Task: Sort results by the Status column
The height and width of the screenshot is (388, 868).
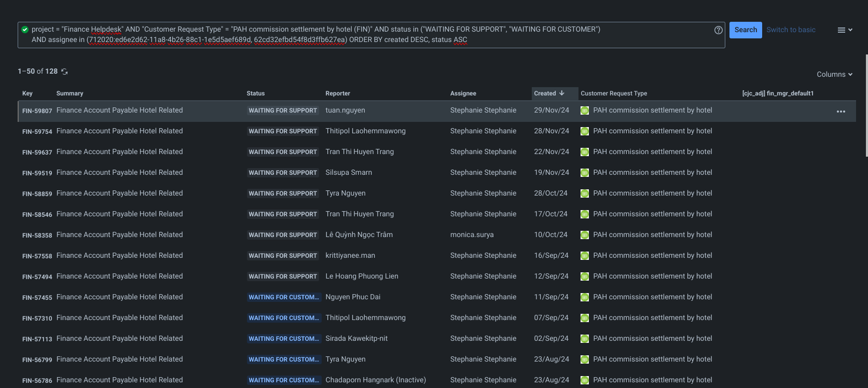Action: 255,93
